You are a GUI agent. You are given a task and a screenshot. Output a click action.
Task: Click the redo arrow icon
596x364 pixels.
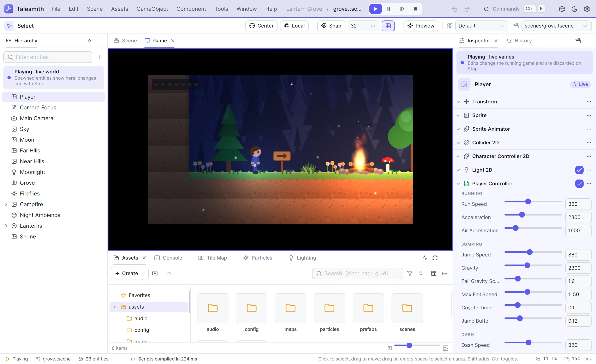pyautogui.click(x=467, y=9)
